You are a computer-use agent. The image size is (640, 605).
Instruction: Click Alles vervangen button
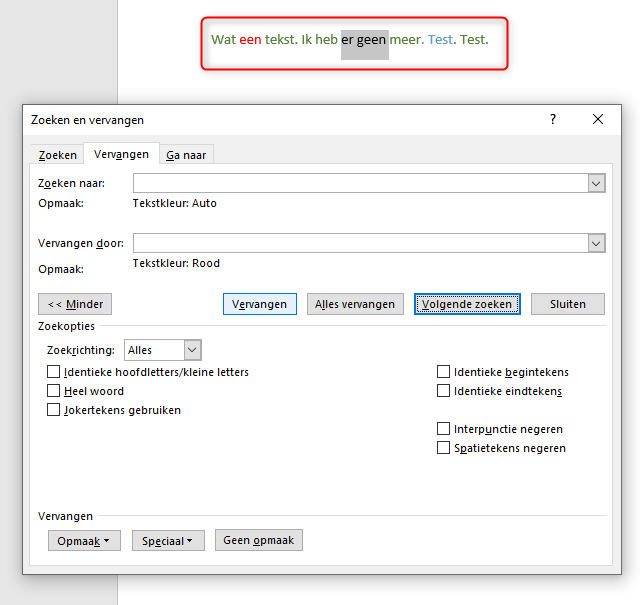click(x=355, y=304)
